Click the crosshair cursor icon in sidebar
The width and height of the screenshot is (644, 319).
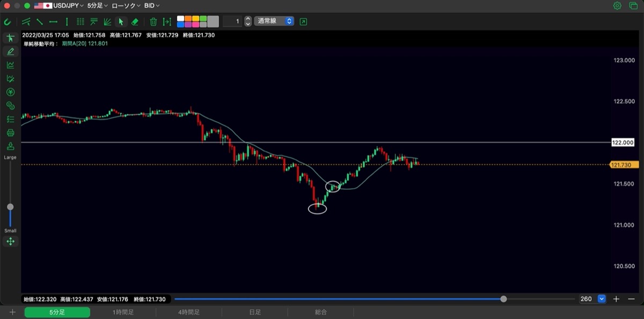click(x=10, y=38)
